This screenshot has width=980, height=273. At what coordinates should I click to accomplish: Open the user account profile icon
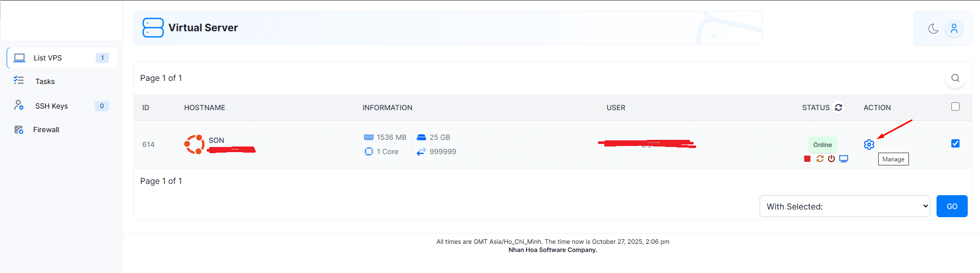point(954,29)
